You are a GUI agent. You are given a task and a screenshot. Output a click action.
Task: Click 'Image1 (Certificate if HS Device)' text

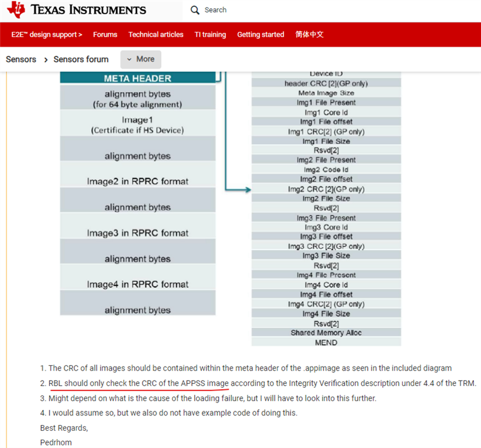[x=137, y=125]
